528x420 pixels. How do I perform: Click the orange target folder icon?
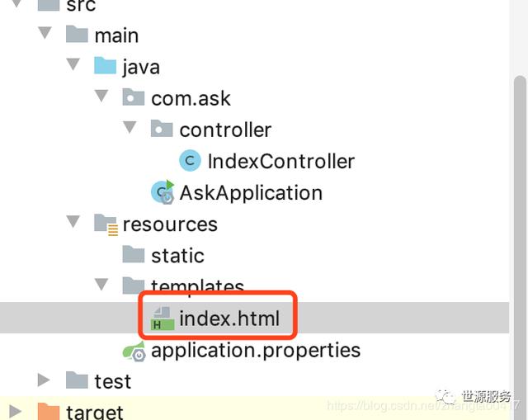point(49,412)
